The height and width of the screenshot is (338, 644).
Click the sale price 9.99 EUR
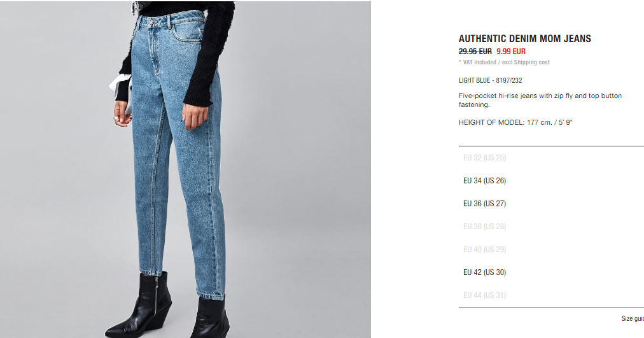coord(511,52)
